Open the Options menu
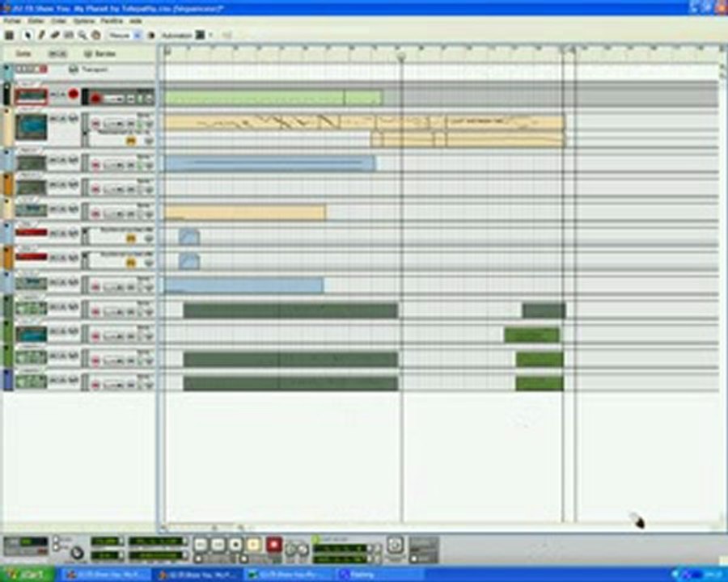Image resolution: width=728 pixels, height=582 pixels. (84, 21)
